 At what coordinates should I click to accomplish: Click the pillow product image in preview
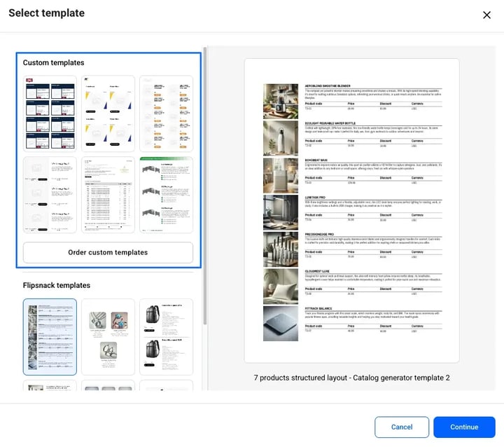coord(281,287)
